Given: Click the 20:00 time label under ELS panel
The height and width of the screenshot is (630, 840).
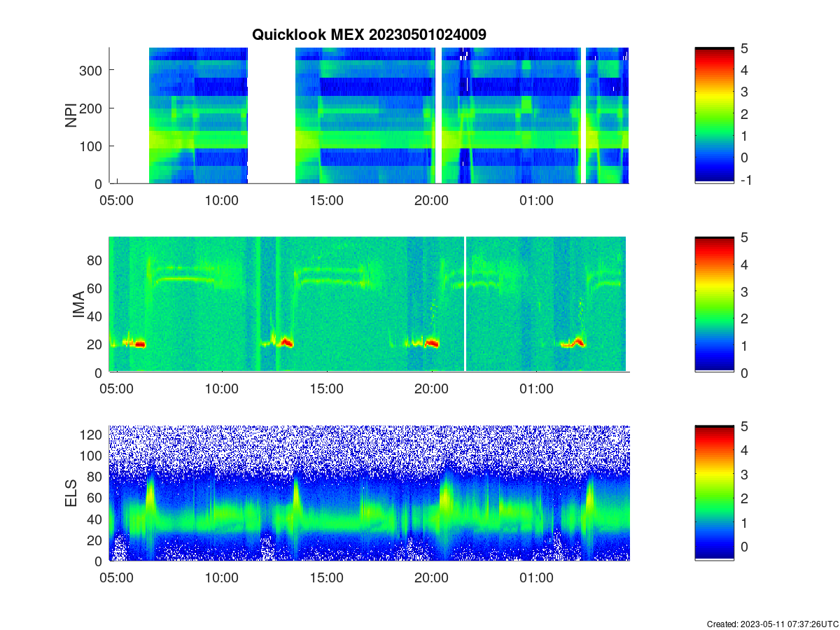Looking at the screenshot, I should point(432,578).
